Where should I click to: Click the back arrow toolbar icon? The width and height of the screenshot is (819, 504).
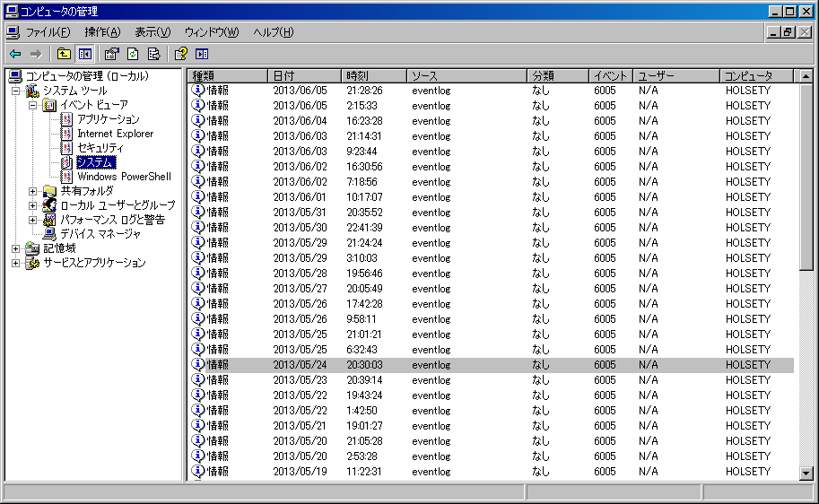coord(15,54)
